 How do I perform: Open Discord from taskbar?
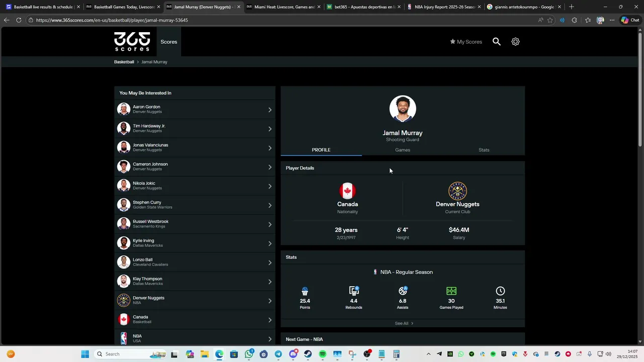pos(293,354)
